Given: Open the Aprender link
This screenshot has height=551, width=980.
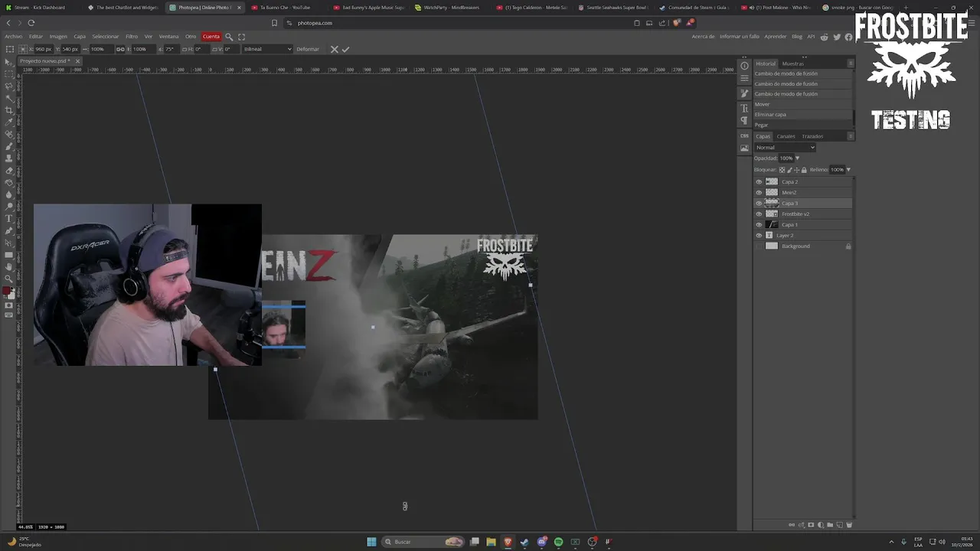Looking at the screenshot, I should pyautogui.click(x=776, y=37).
